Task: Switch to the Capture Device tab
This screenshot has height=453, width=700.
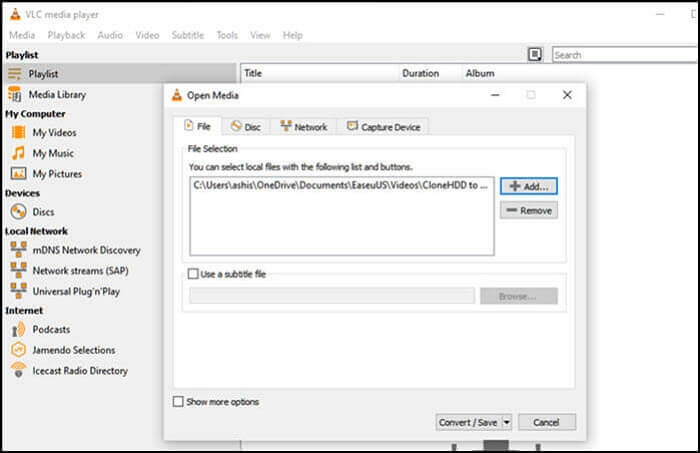Action: [383, 127]
